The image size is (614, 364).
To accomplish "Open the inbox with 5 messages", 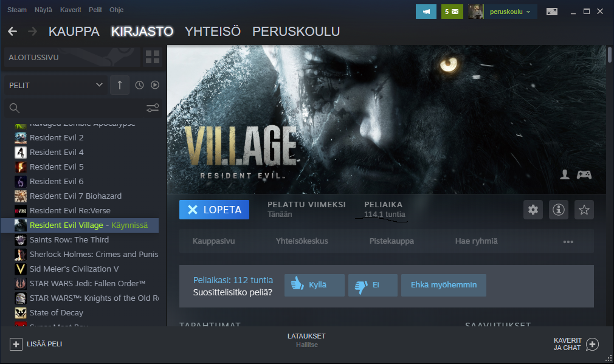I will tap(452, 12).
